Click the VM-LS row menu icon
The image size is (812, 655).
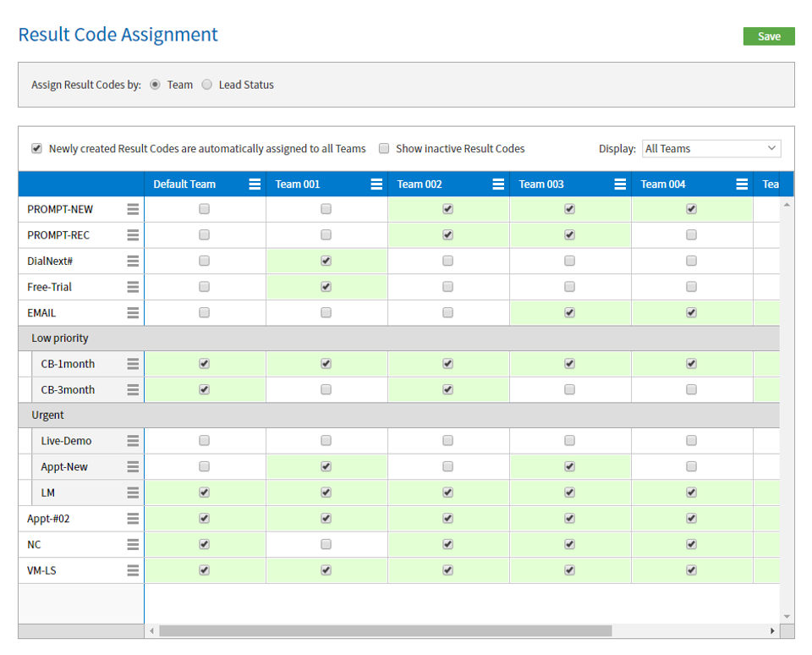click(133, 570)
